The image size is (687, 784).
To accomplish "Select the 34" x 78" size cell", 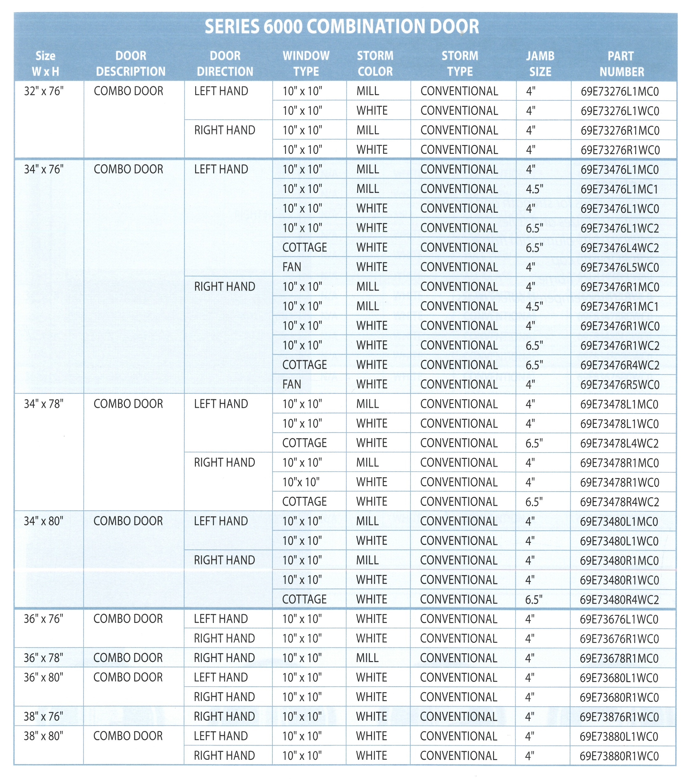I will click(x=44, y=404).
